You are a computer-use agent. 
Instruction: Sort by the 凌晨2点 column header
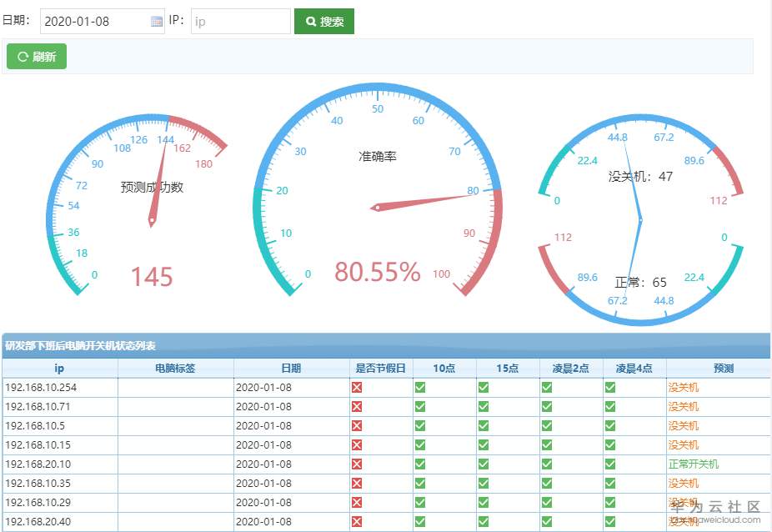click(x=571, y=368)
